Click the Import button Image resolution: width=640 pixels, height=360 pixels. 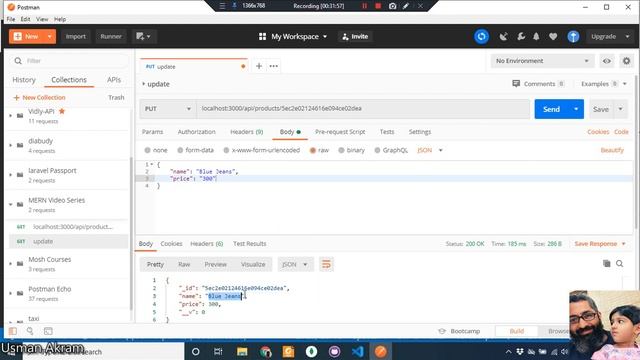(x=76, y=36)
